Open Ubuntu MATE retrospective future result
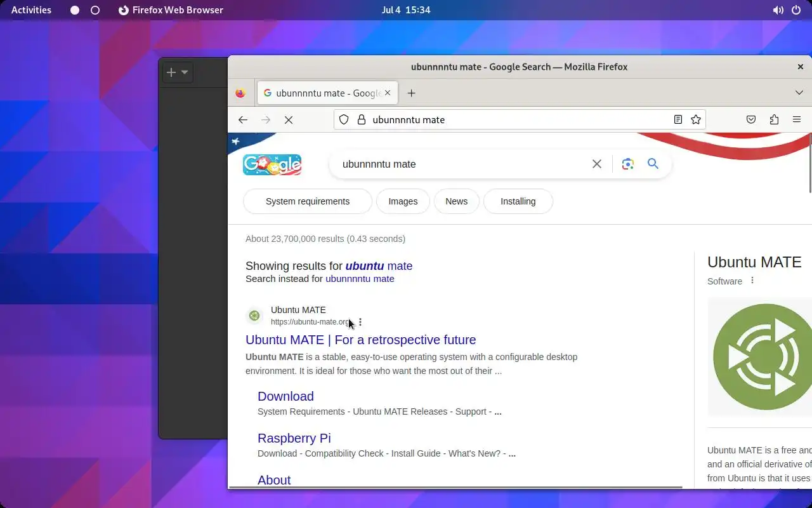Viewport: 812px width, 508px height. coord(360,340)
